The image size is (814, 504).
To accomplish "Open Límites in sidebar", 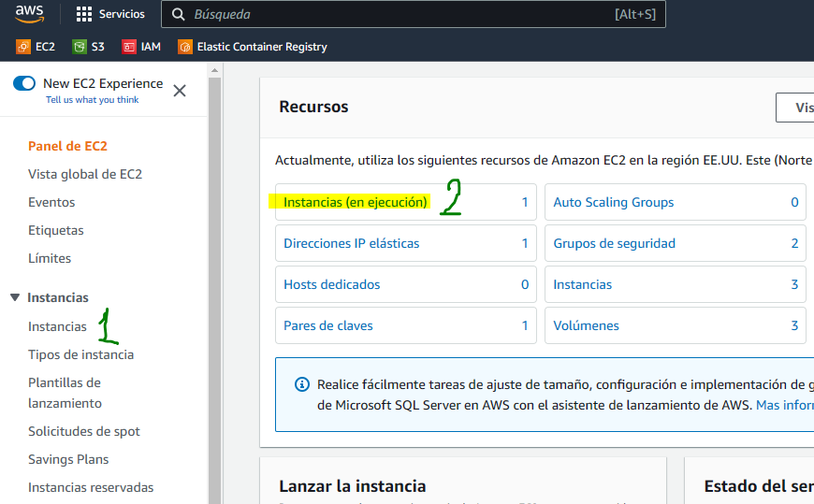I will [50, 258].
